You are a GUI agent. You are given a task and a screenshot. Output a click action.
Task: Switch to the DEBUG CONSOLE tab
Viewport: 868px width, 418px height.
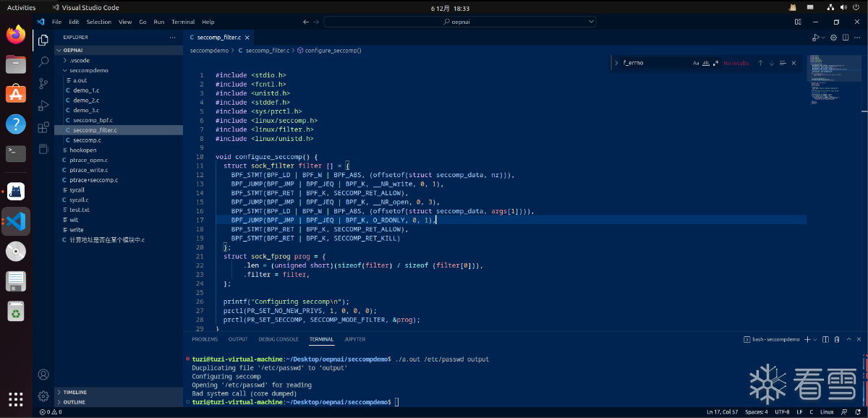(x=278, y=339)
